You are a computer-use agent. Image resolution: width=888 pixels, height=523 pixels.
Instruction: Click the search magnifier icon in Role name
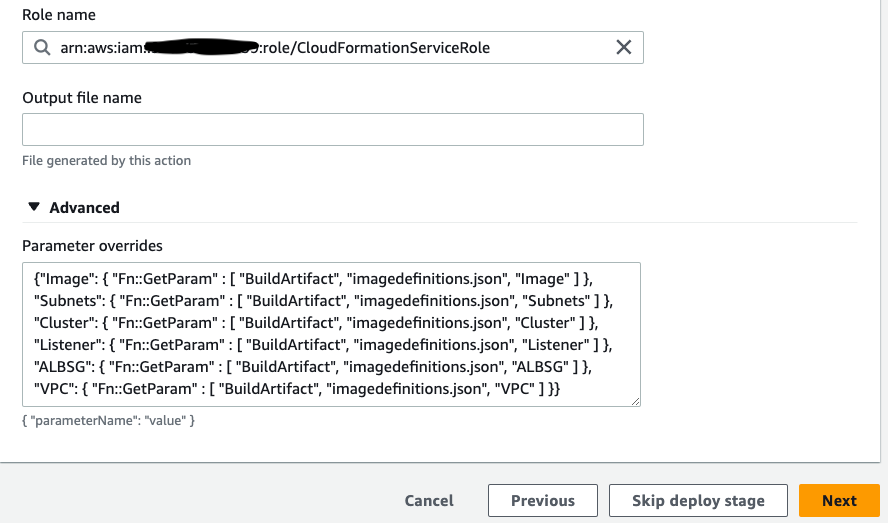click(x=42, y=47)
